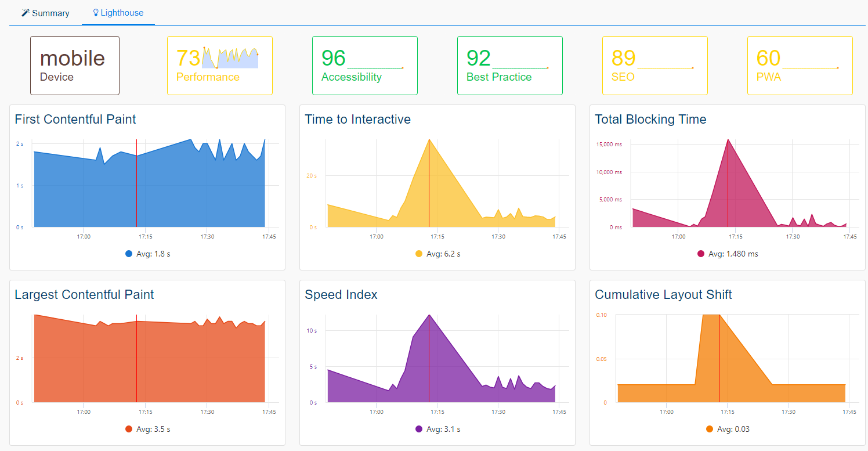The image size is (868, 451).
Task: Toggle Total Blocking Time legend marker
Action: 701,254
